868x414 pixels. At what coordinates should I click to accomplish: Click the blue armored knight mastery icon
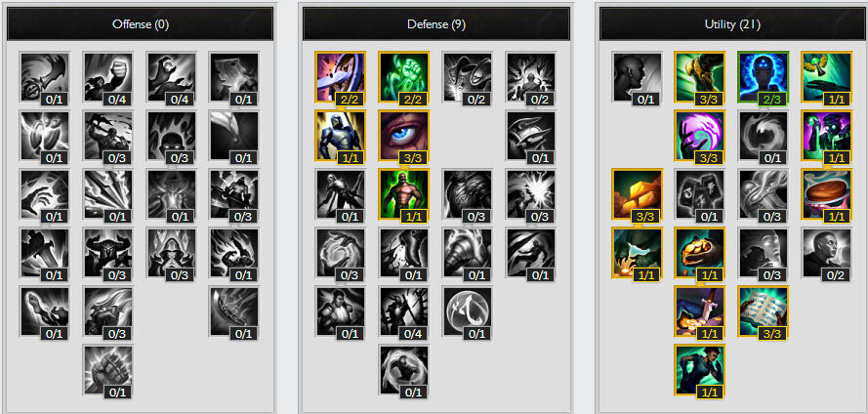[x=340, y=136]
